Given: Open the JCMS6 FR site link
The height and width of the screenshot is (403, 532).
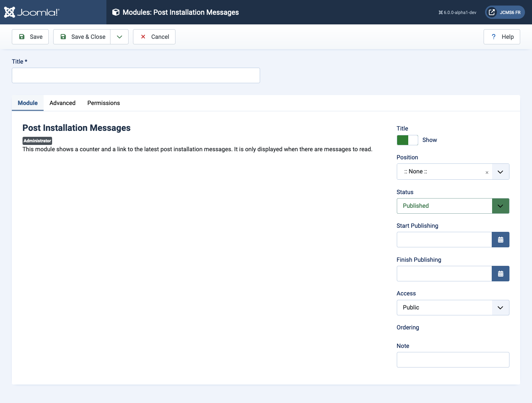Looking at the screenshot, I should tap(505, 12).
